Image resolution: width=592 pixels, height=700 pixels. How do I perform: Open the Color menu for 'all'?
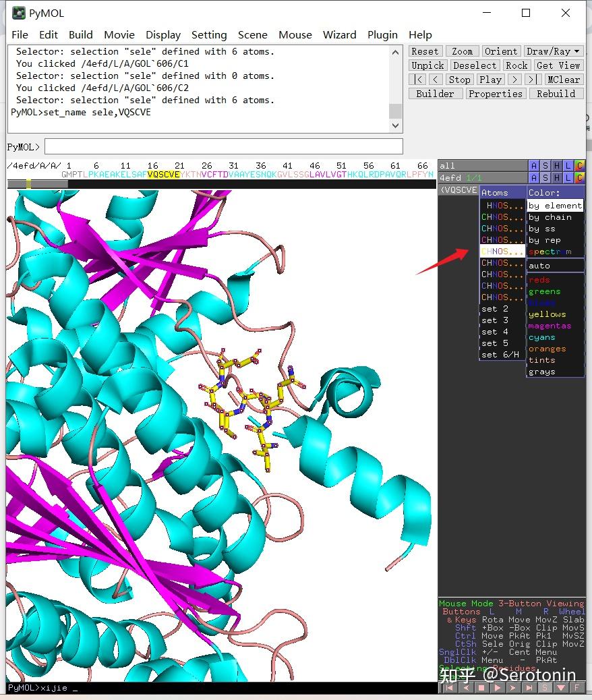tap(579, 166)
